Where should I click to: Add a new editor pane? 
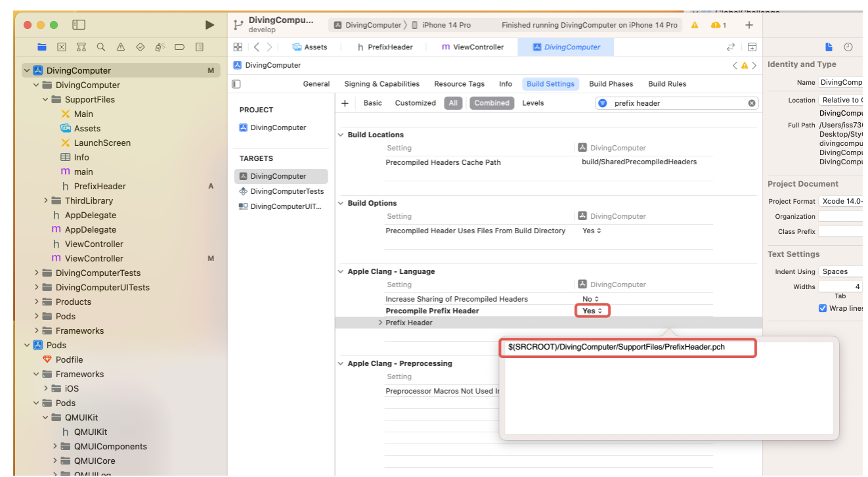coord(752,47)
